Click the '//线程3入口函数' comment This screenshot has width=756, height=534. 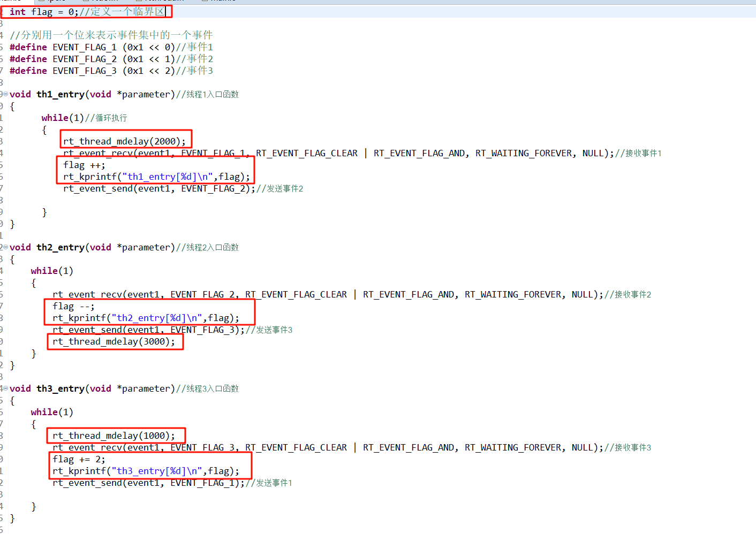point(207,388)
